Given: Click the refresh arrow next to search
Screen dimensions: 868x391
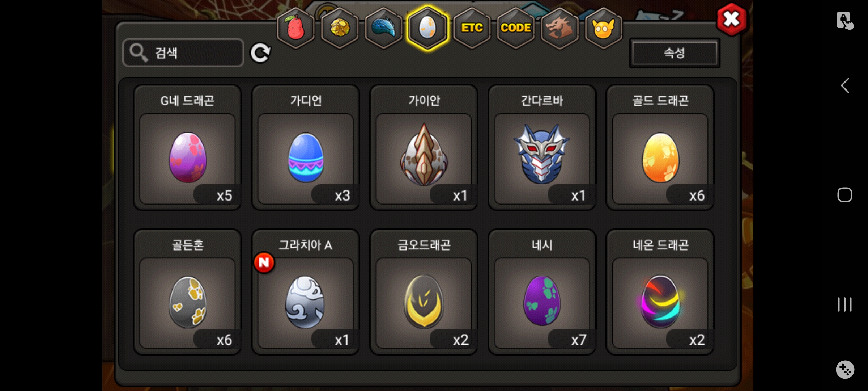Looking at the screenshot, I should coord(260,53).
